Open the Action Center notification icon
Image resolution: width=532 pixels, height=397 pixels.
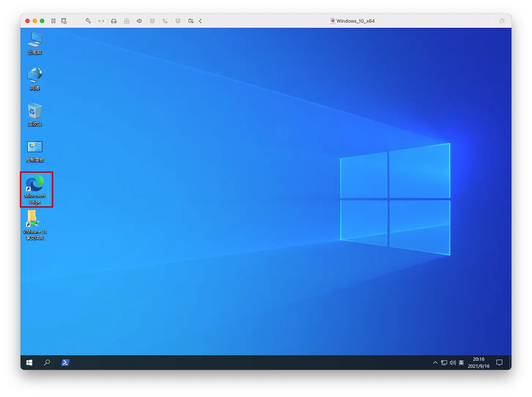tap(499, 363)
